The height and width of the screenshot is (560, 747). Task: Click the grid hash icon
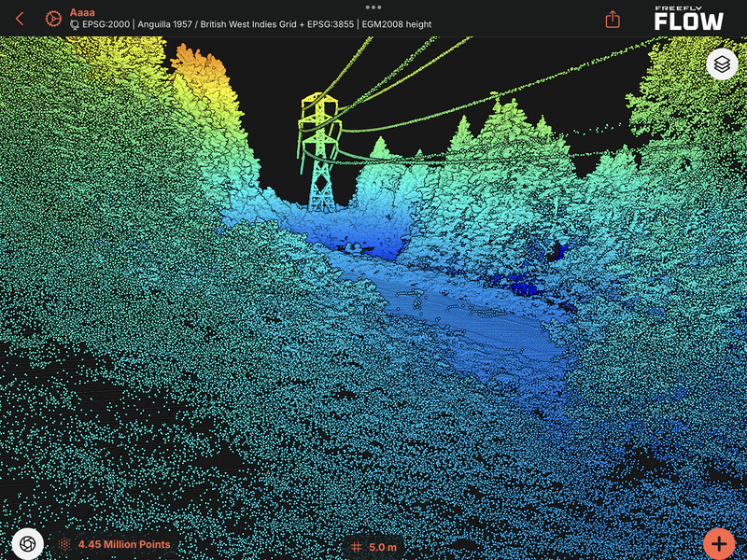click(x=357, y=547)
